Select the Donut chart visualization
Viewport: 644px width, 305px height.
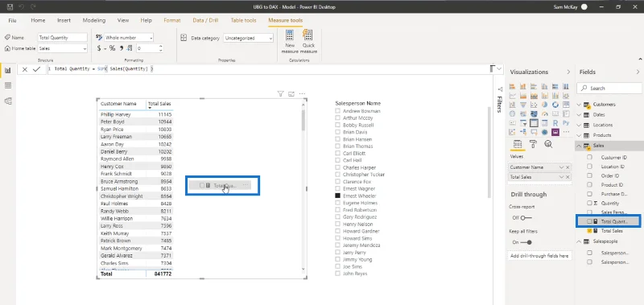point(555,105)
